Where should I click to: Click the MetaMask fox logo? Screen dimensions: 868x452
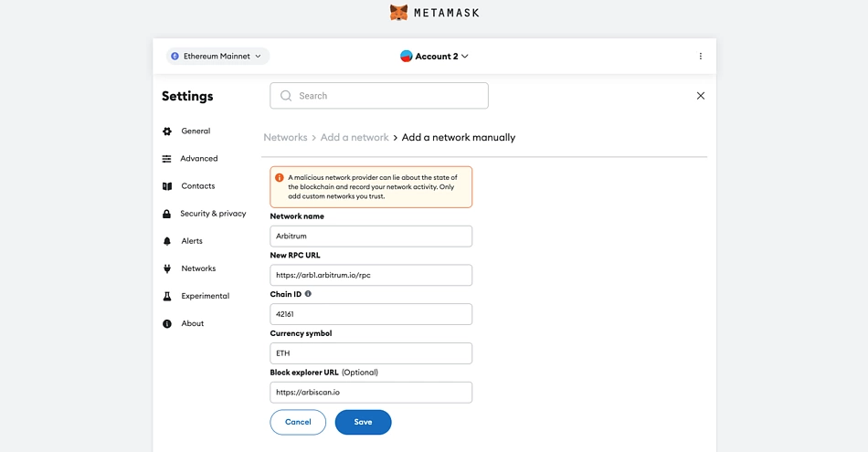coord(398,12)
